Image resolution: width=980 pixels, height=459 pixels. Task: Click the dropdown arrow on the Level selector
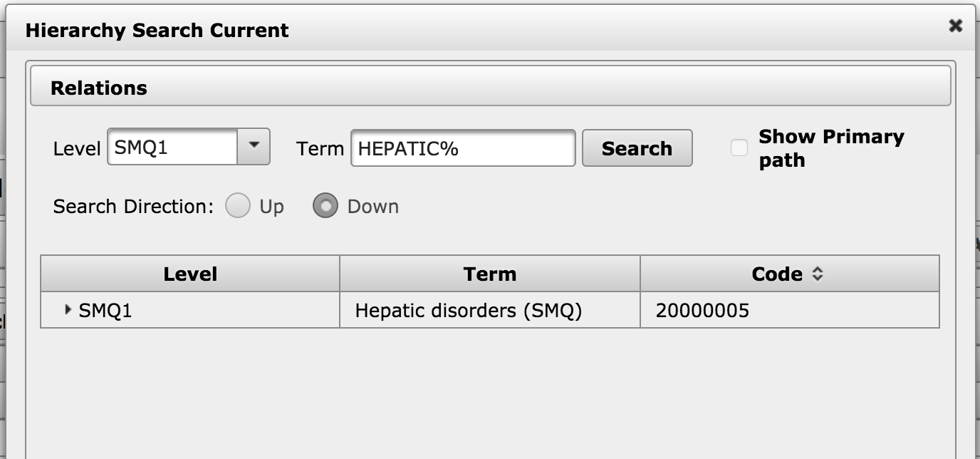pyautogui.click(x=254, y=147)
